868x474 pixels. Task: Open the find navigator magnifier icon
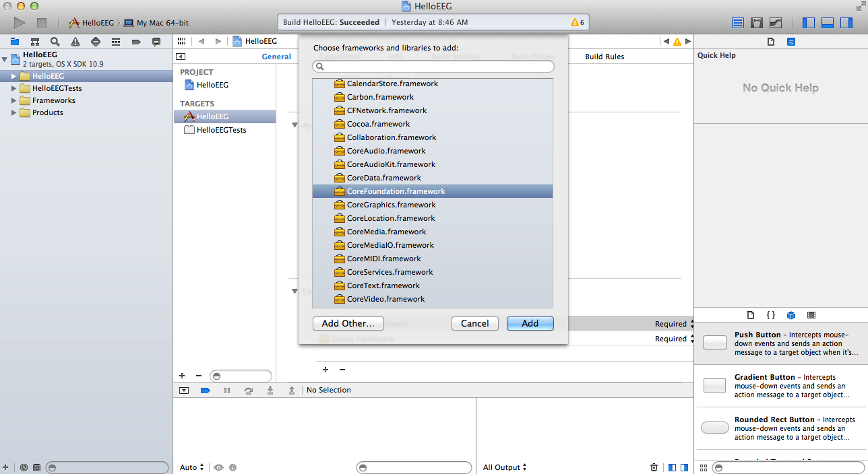(x=55, y=42)
